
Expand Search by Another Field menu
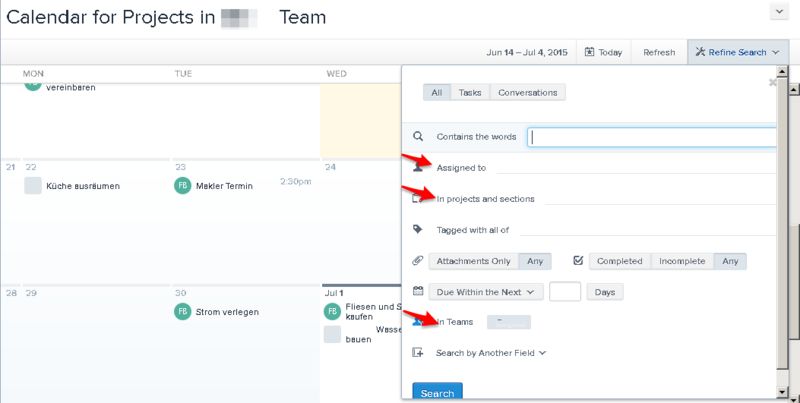point(490,353)
